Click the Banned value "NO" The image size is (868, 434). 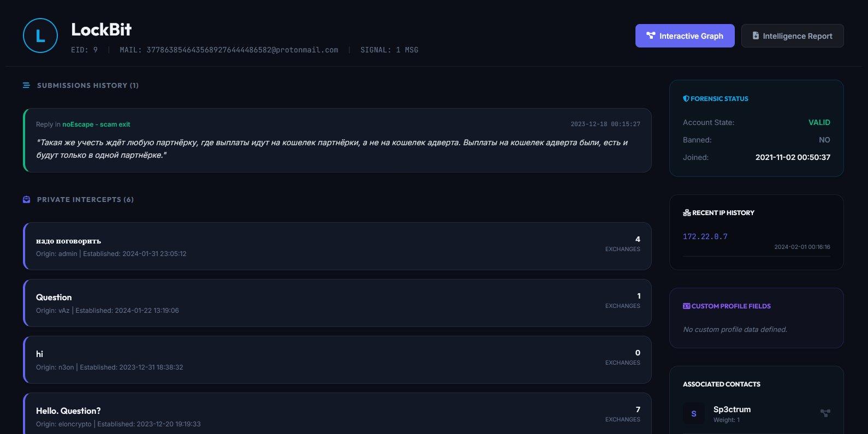[x=824, y=140]
